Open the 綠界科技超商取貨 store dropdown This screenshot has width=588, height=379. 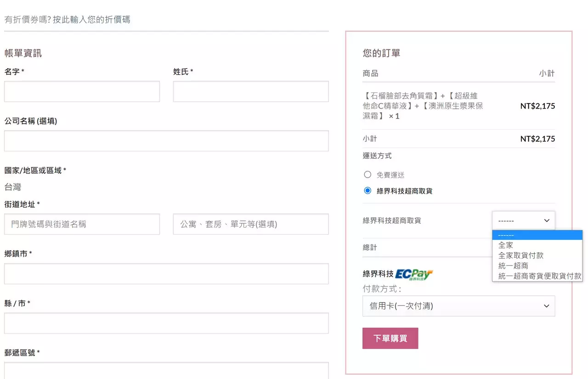(x=523, y=220)
